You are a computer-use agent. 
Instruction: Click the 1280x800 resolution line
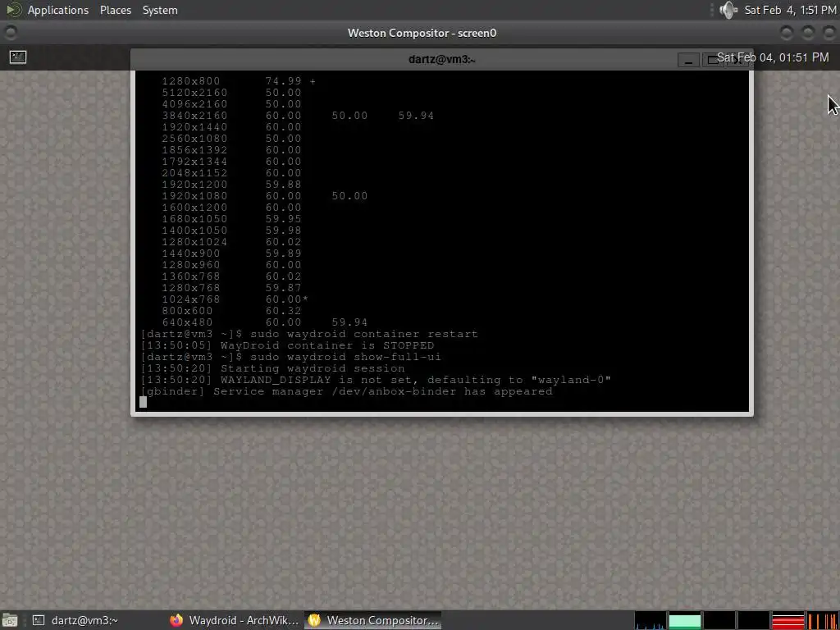(x=239, y=81)
